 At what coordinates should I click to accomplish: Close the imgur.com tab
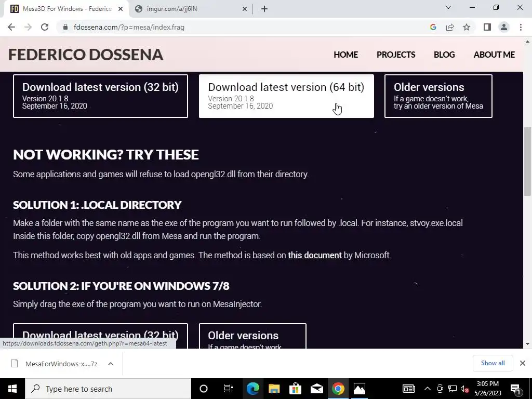tap(245, 9)
